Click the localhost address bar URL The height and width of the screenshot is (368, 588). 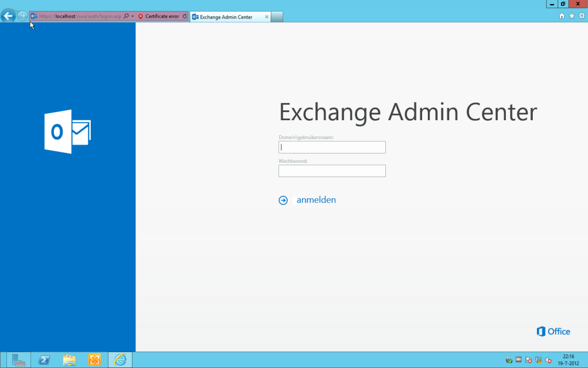click(x=80, y=16)
